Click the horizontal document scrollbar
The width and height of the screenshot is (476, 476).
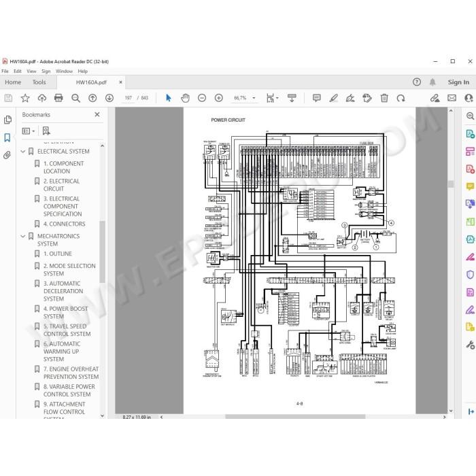(295, 417)
